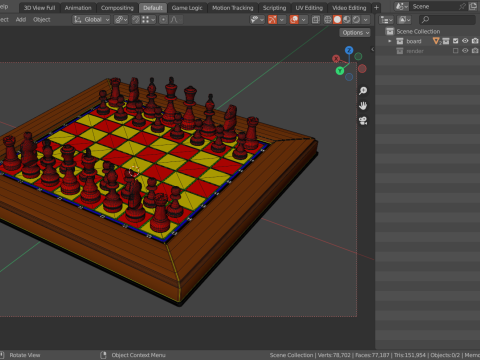480x360 pixels.
Task: Add a new workspace with plus button
Action: 376,8
